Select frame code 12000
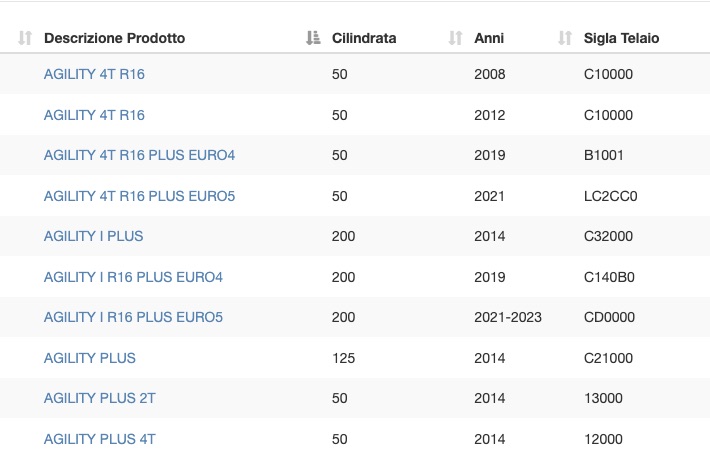 [x=603, y=439]
